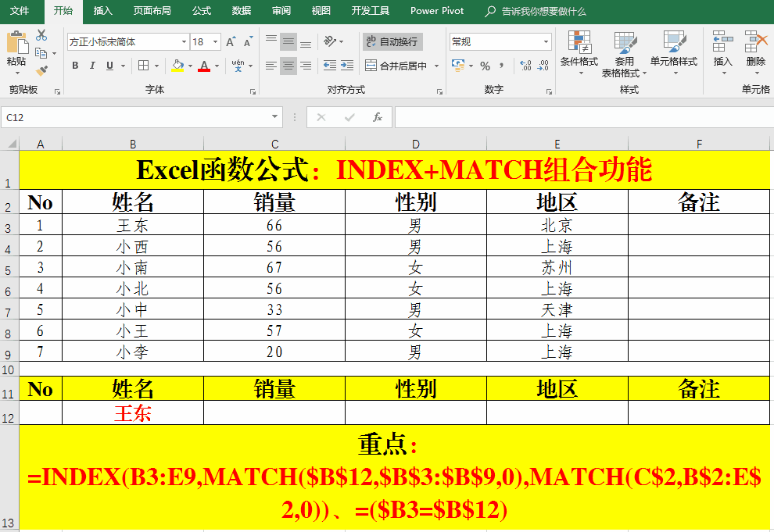Click the Increase Decimal icon

point(525,66)
